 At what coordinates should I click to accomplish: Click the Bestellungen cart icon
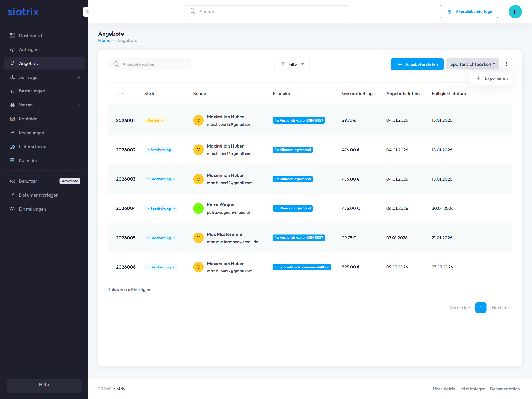[12, 91]
